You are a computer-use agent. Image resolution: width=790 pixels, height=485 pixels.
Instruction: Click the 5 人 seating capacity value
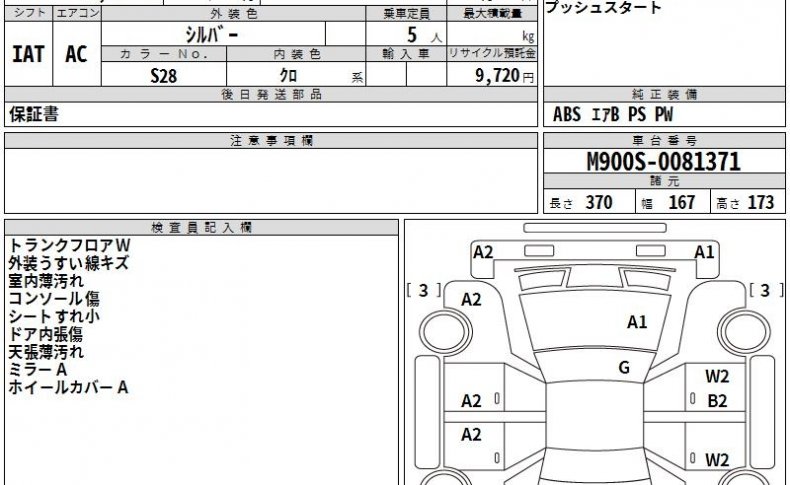point(424,35)
